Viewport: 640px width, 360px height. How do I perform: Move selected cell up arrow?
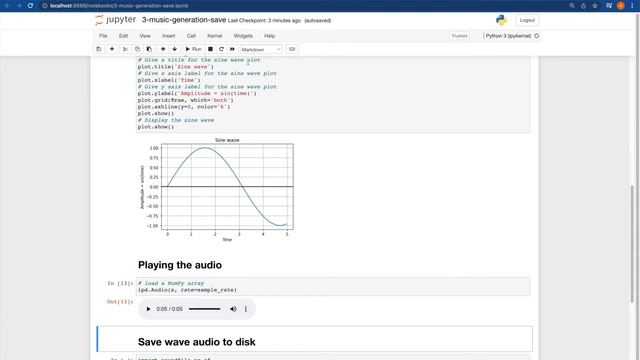click(163, 49)
